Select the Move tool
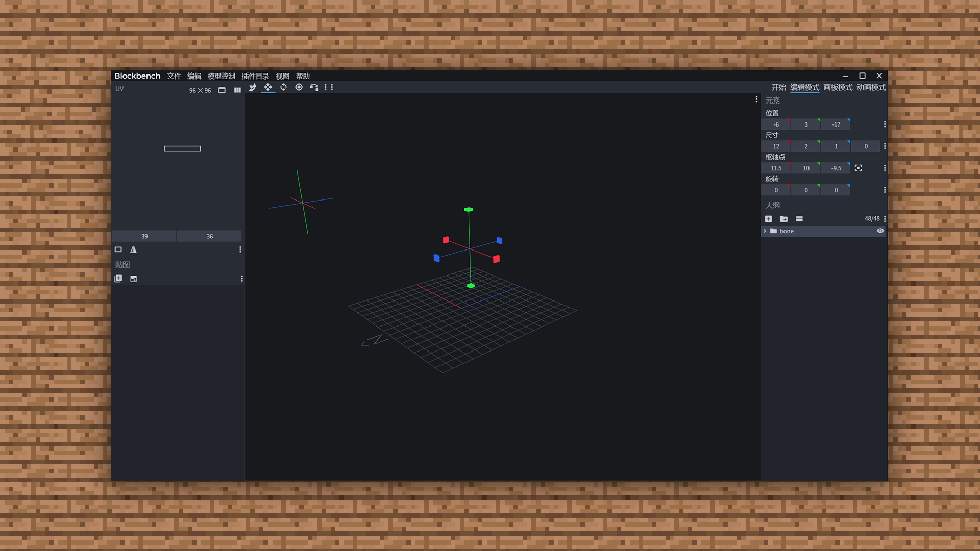This screenshot has width=980, height=551. point(268,87)
